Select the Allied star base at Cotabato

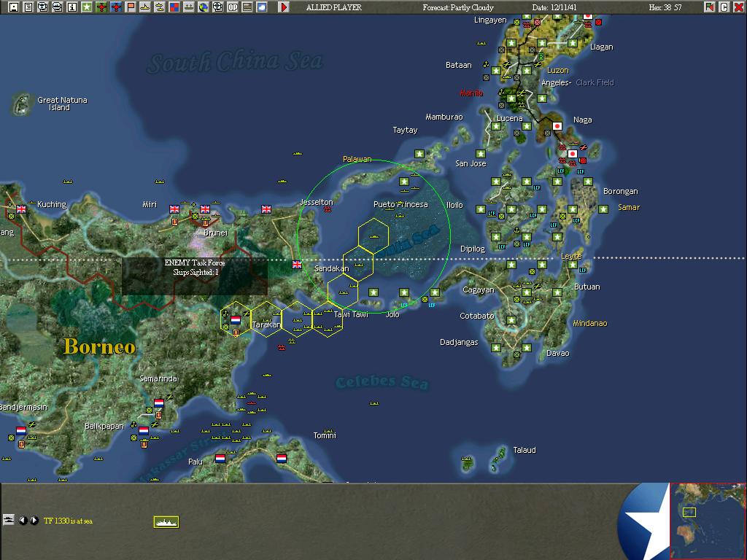[x=511, y=320]
